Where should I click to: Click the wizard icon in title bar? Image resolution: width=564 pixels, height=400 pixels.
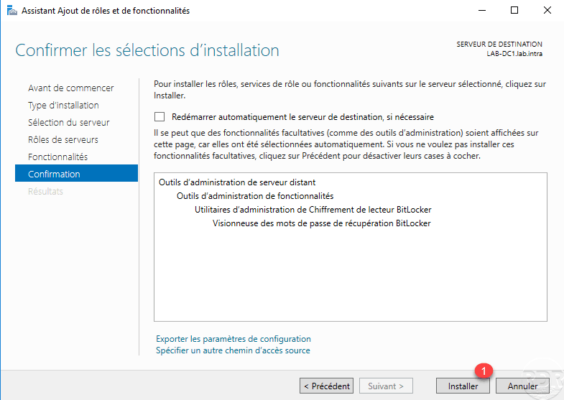[12, 11]
